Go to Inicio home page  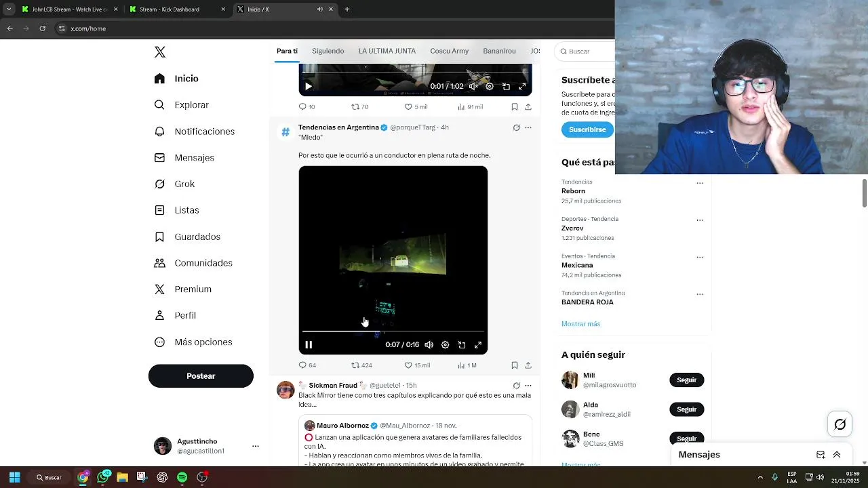pos(176,79)
